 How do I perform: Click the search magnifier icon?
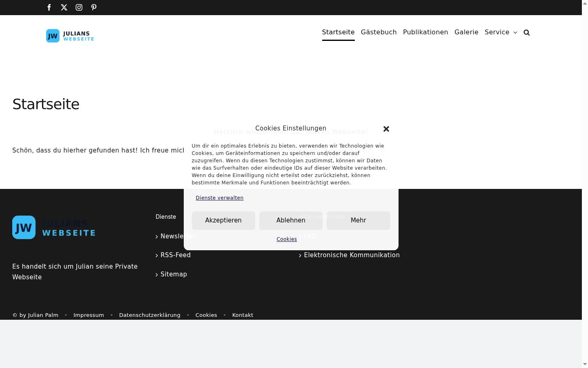527,32
